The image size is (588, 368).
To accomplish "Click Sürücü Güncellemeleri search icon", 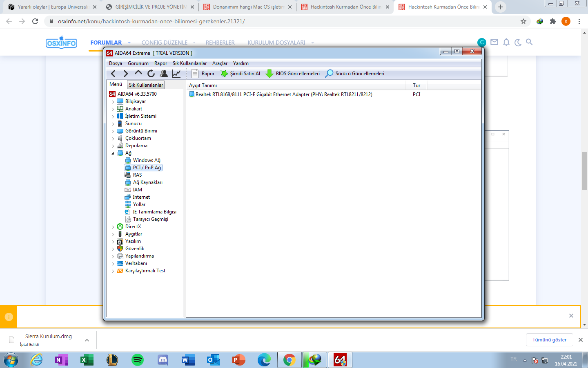I will tap(329, 74).
